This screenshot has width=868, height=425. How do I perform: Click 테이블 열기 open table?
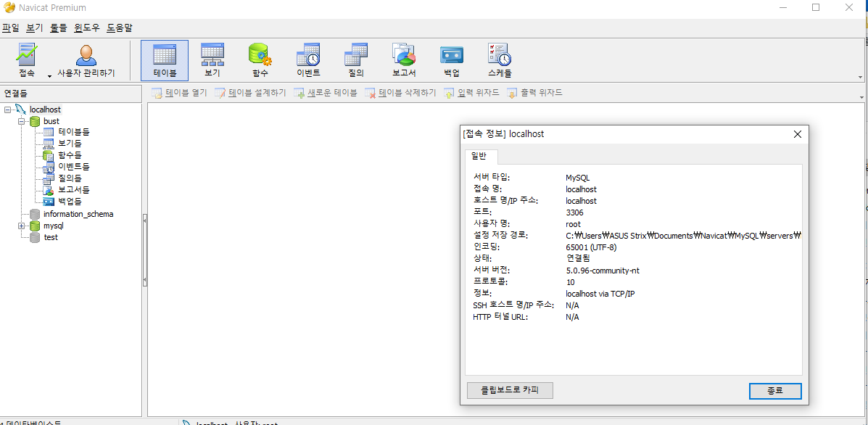point(179,93)
